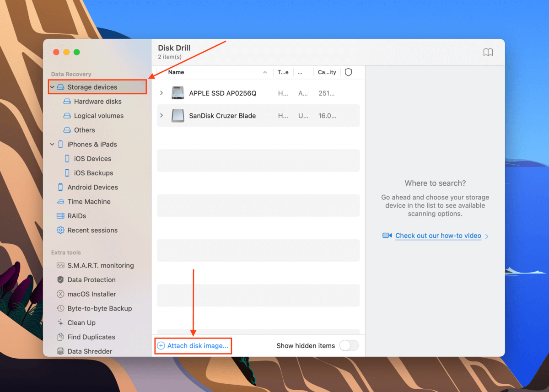Image resolution: width=549 pixels, height=392 pixels.
Task: Click the 16.0... capacity cell
Action: (327, 116)
